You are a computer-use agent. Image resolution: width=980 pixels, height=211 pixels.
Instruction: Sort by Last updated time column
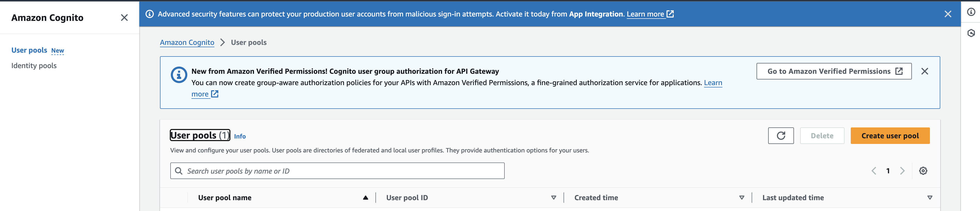[793, 198]
